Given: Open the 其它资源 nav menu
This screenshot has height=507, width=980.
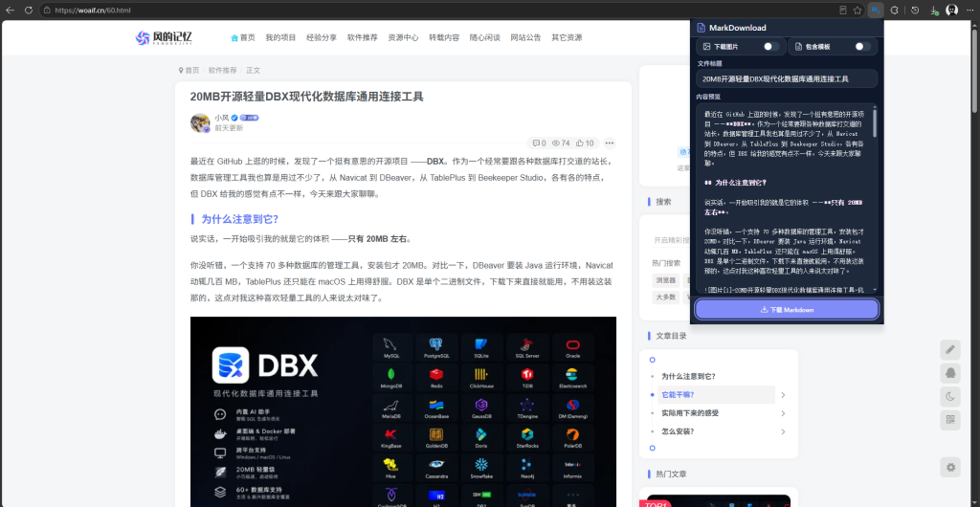Looking at the screenshot, I should point(567,37).
